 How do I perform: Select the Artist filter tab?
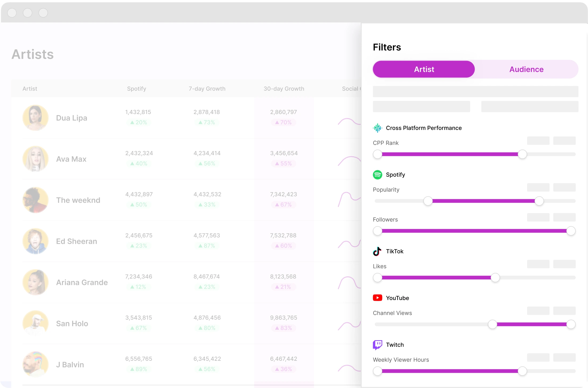[424, 69]
